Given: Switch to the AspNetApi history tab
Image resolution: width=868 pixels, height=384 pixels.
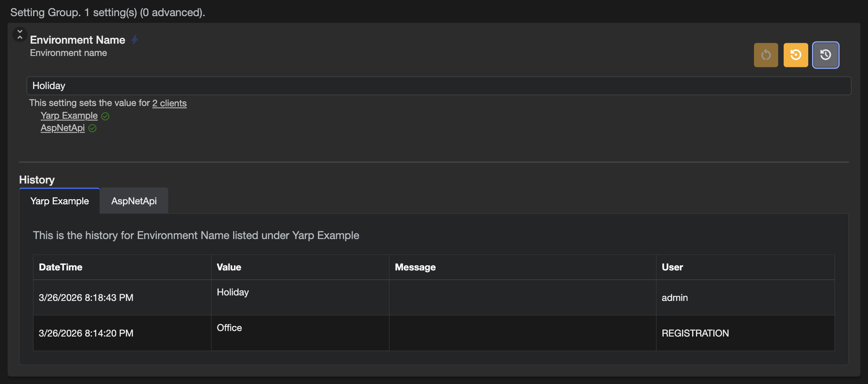Looking at the screenshot, I should [134, 201].
